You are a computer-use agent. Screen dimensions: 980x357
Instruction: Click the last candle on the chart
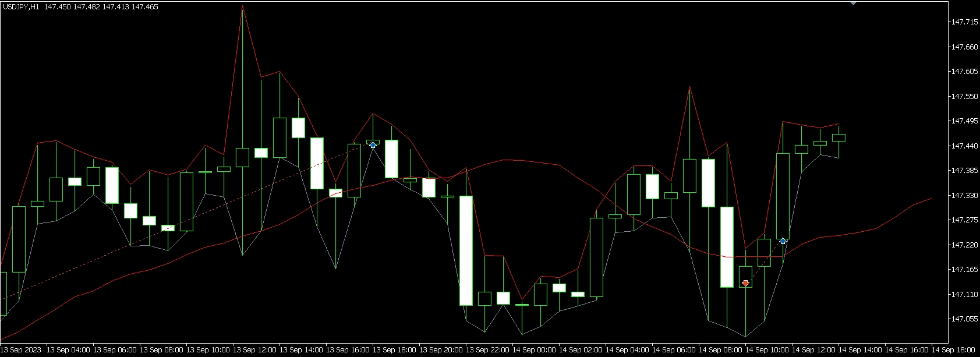tap(839, 137)
